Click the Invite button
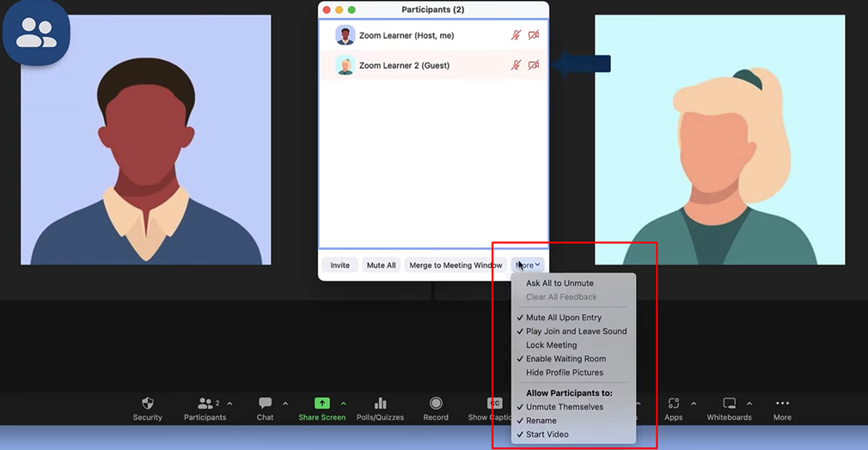Viewport: 868px width, 450px height. click(x=340, y=265)
